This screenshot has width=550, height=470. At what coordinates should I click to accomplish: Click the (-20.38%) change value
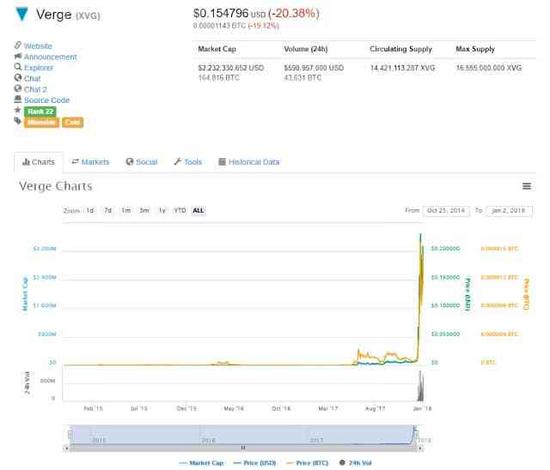coord(294,13)
